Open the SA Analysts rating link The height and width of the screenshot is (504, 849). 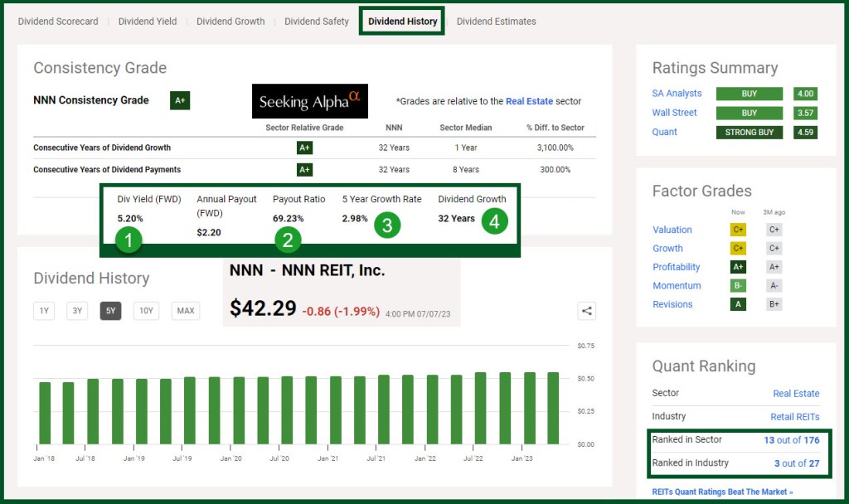677,94
